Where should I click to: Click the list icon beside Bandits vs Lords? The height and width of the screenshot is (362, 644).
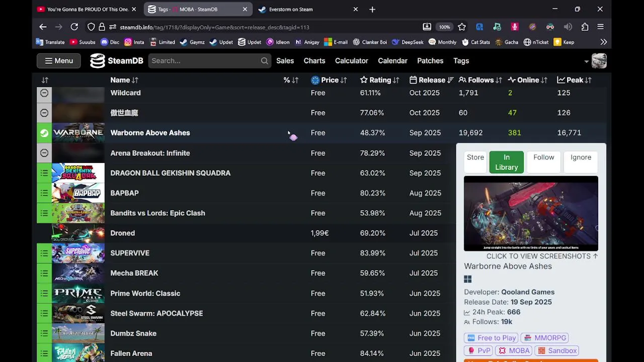pyautogui.click(x=44, y=213)
